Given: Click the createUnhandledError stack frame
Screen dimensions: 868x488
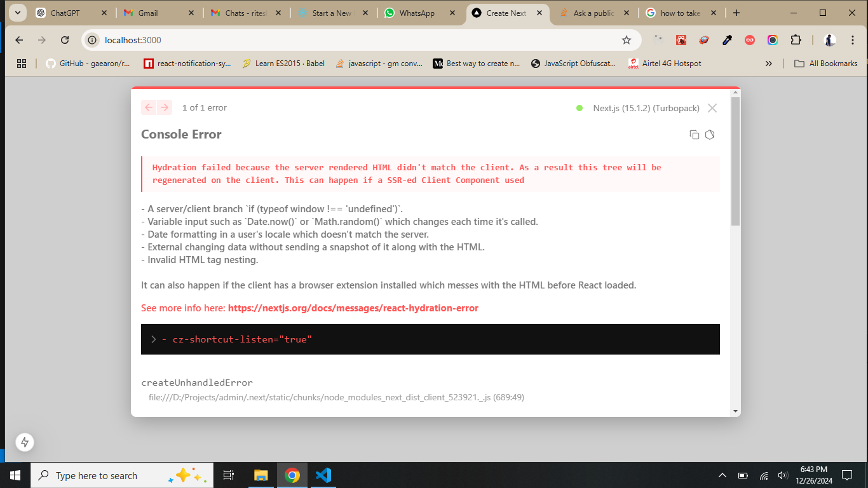Looking at the screenshot, I should (197, 383).
